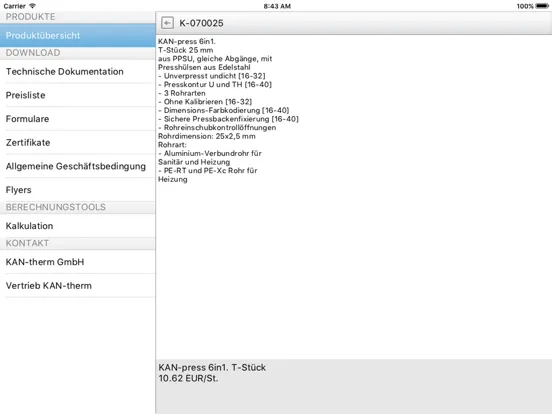Tap the Wi-Fi icon in the status bar
This screenshot has width=552, height=414.
tap(32, 6)
